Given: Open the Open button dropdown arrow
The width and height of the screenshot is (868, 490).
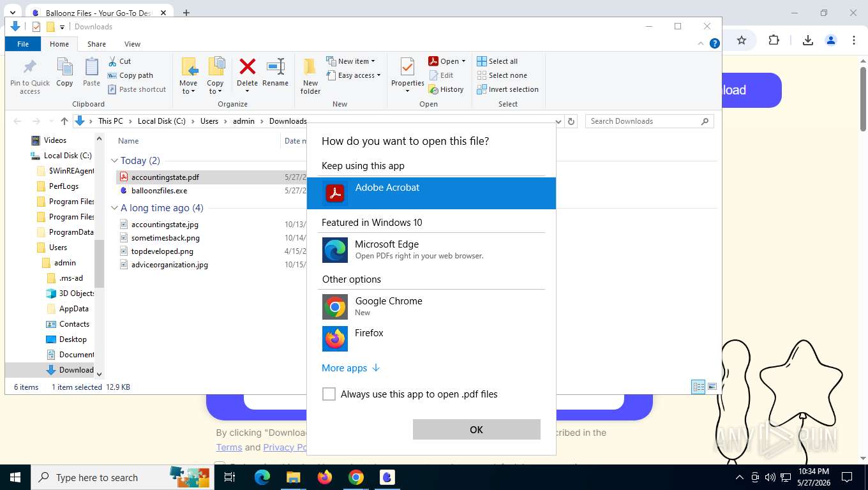Looking at the screenshot, I should pos(463,61).
